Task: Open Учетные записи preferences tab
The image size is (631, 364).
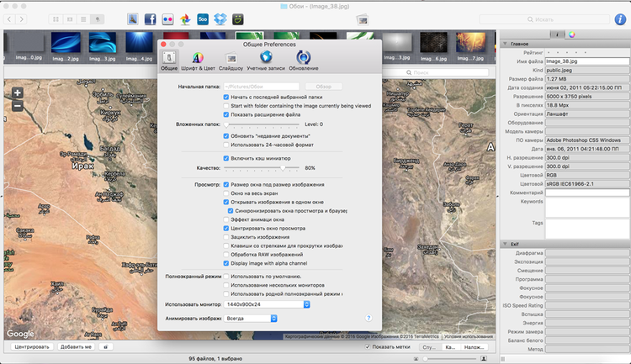Action: pos(266,61)
